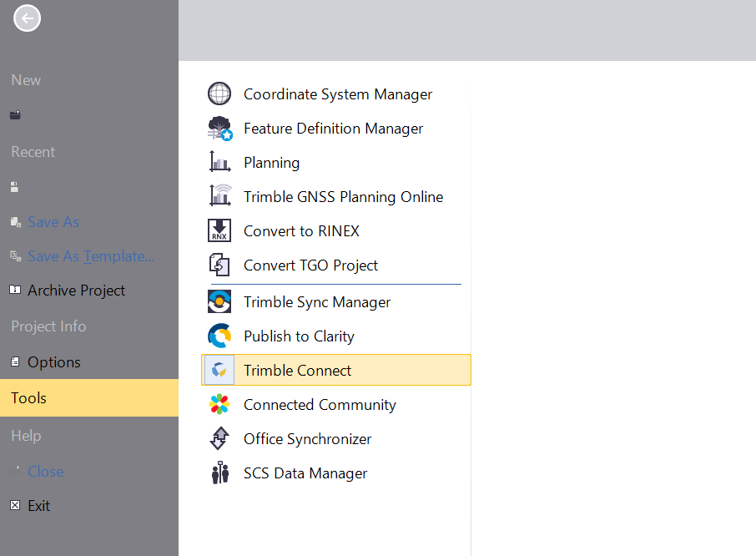756x556 pixels.
Task: Click Save As Template link
Action: [x=90, y=256]
